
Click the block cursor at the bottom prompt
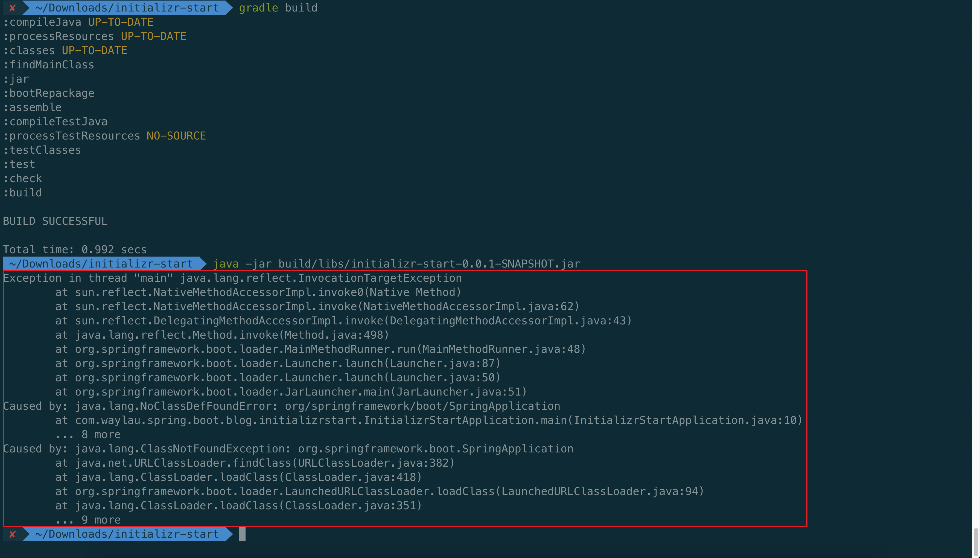242,534
